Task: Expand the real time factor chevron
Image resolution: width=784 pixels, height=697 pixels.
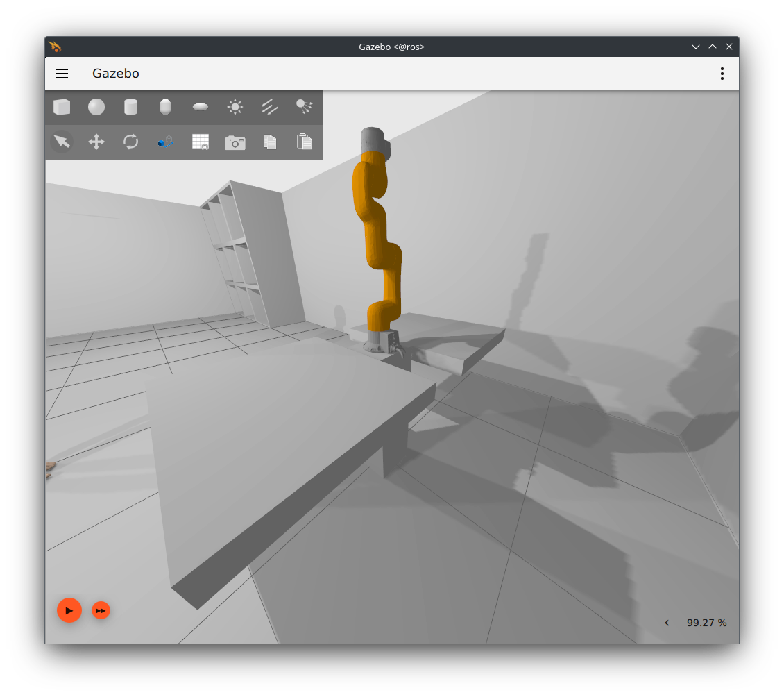Action: tap(667, 623)
